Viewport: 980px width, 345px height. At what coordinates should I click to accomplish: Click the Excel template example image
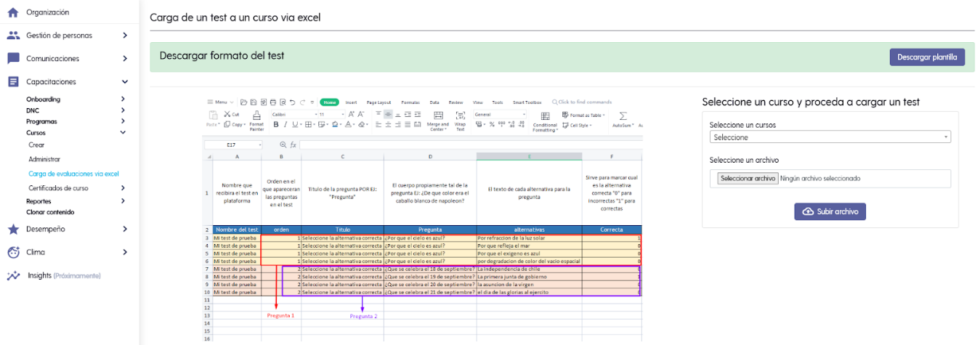pyautogui.click(x=424, y=218)
